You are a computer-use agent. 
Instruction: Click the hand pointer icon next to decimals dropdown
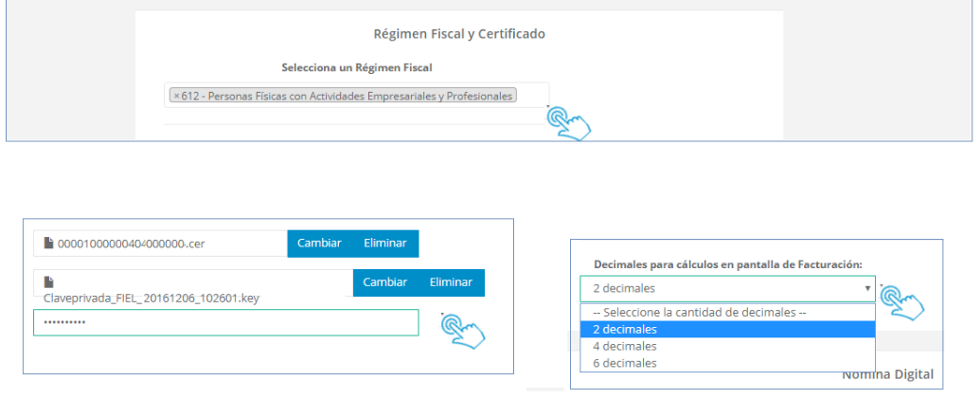tap(901, 301)
